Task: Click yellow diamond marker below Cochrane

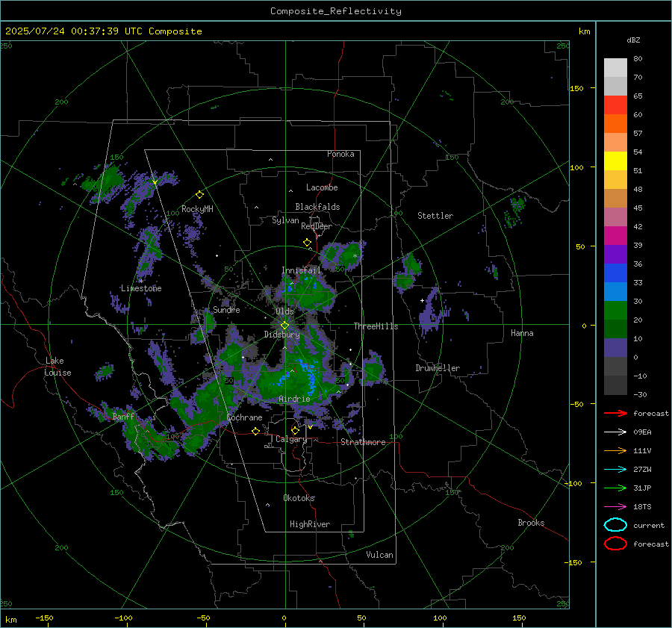Action: click(x=255, y=431)
